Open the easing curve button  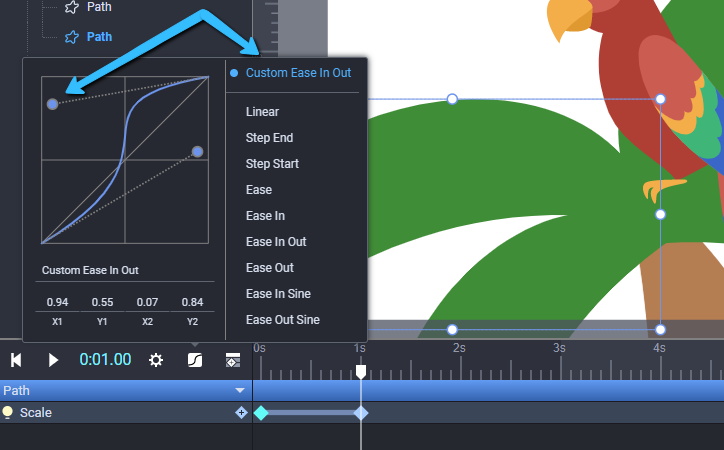pyautogui.click(x=195, y=360)
